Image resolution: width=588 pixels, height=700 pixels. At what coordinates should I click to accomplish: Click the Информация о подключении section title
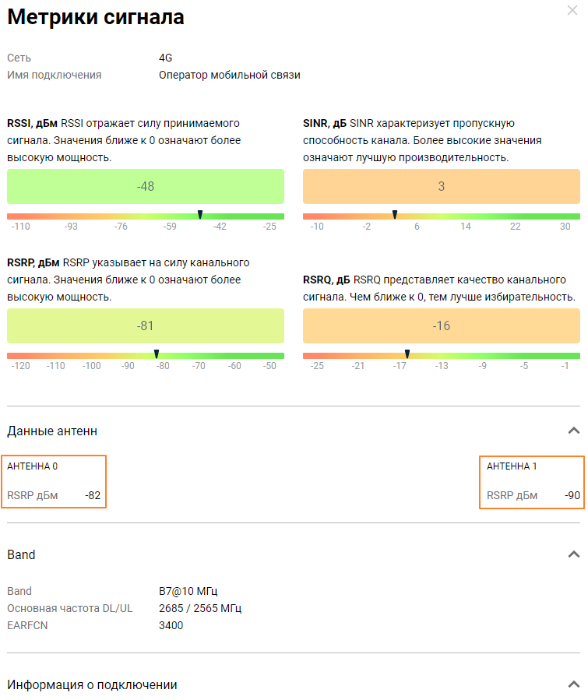tap(92, 684)
